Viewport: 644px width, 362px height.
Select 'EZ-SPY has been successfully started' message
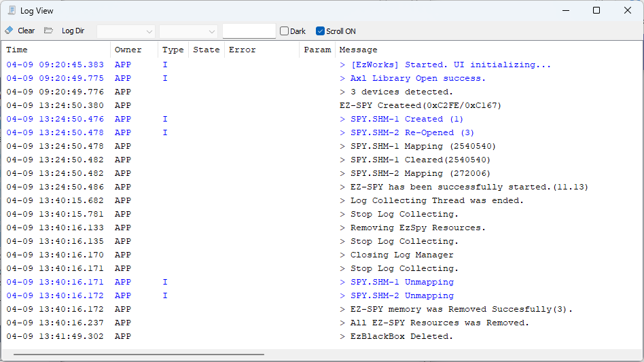[464, 187]
